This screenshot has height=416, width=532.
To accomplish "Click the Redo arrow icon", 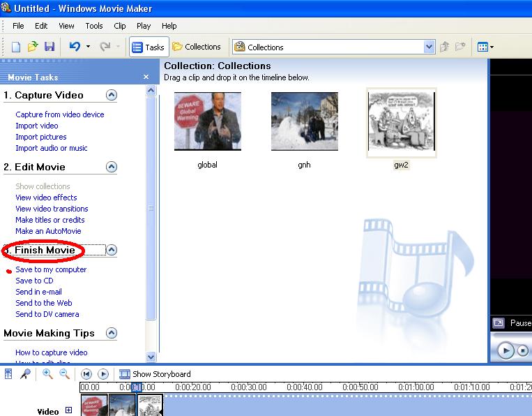I will pos(105,47).
